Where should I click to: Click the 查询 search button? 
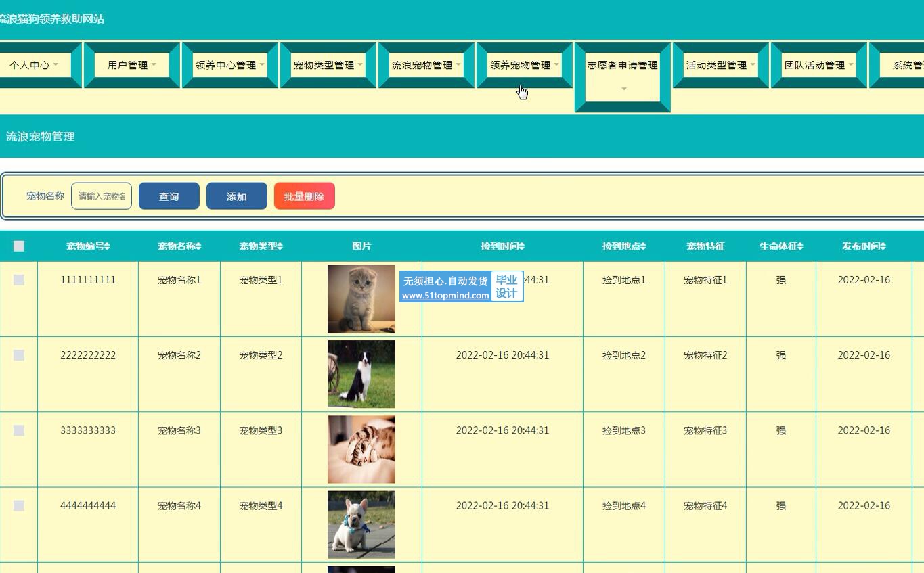[169, 196]
